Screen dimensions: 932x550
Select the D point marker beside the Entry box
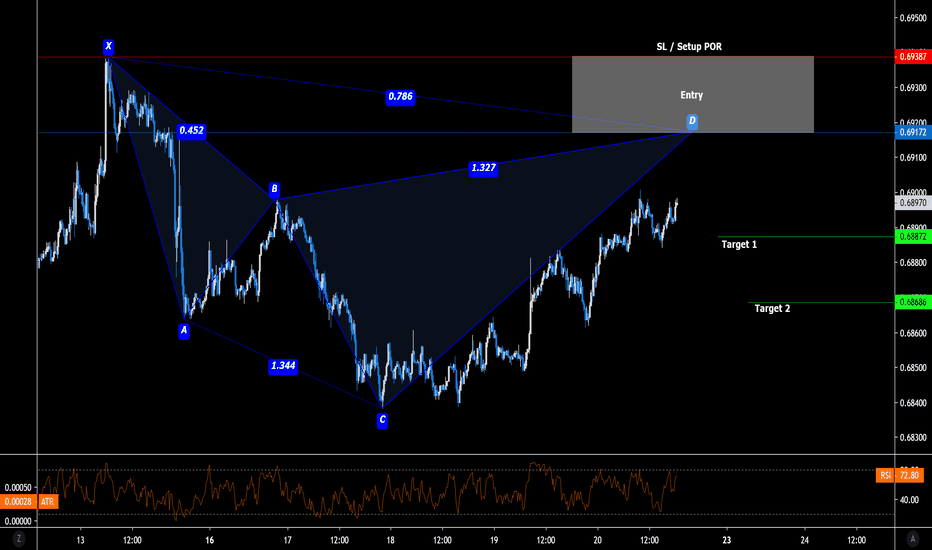click(x=692, y=121)
